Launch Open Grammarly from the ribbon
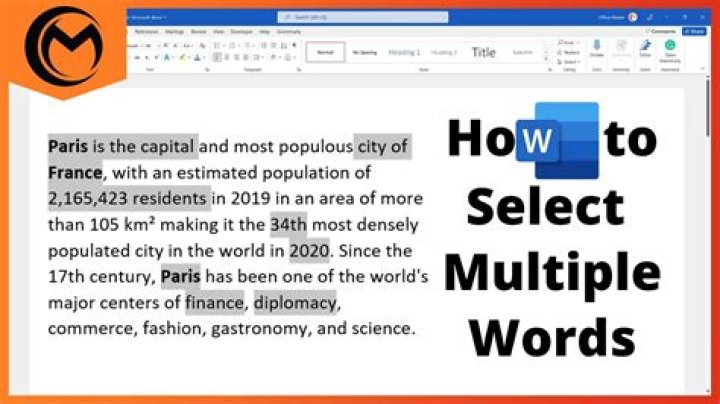This screenshot has height=404, width=720. click(670, 48)
